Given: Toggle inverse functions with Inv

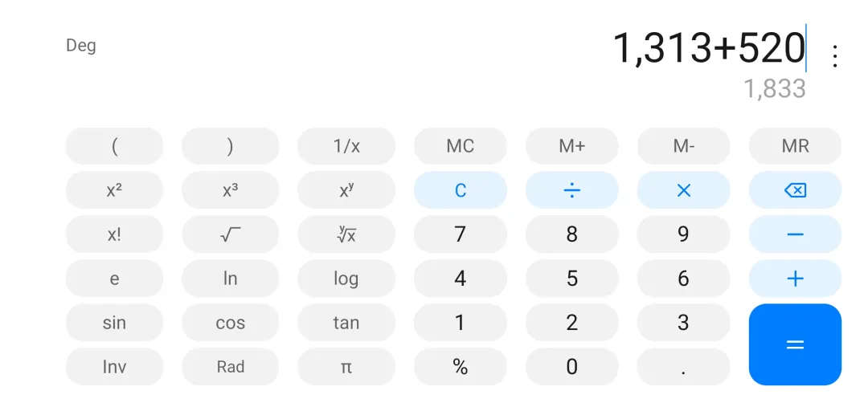Looking at the screenshot, I should click(x=114, y=367).
